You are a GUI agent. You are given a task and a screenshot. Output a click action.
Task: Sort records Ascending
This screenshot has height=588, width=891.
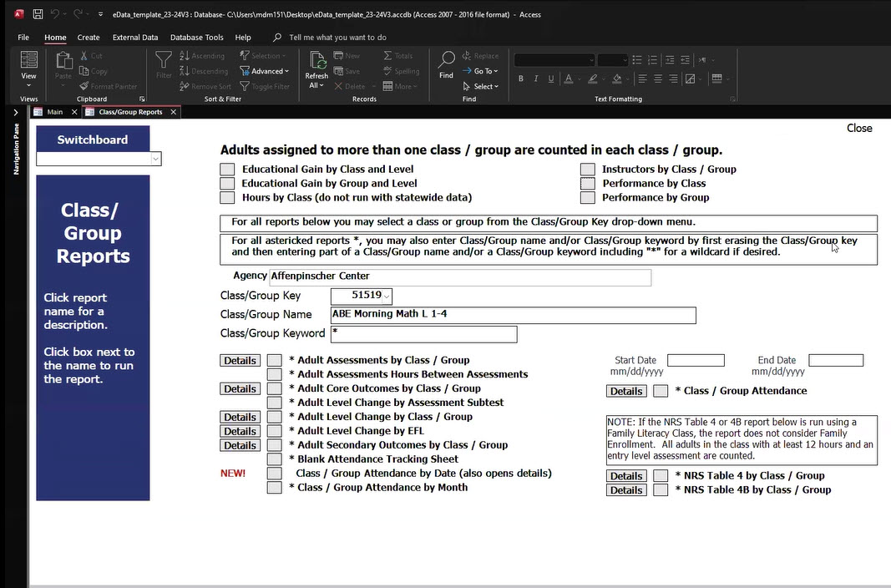click(x=202, y=56)
